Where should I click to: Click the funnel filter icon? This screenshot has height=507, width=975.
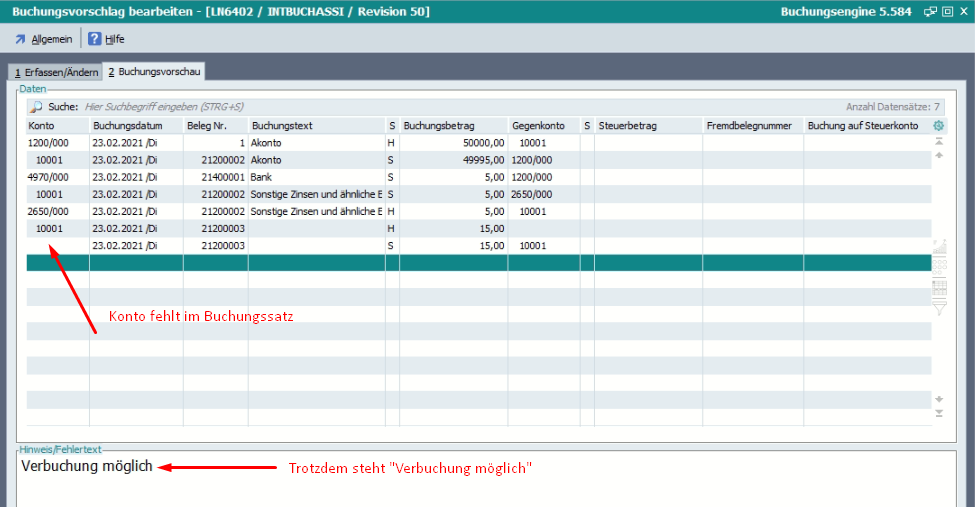point(938,309)
